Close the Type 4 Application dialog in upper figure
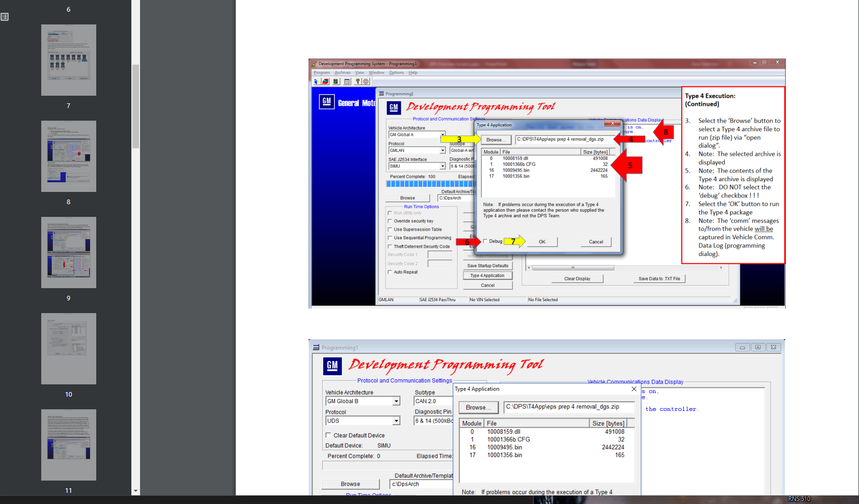Screen dimensions: 859x504 click(613, 124)
